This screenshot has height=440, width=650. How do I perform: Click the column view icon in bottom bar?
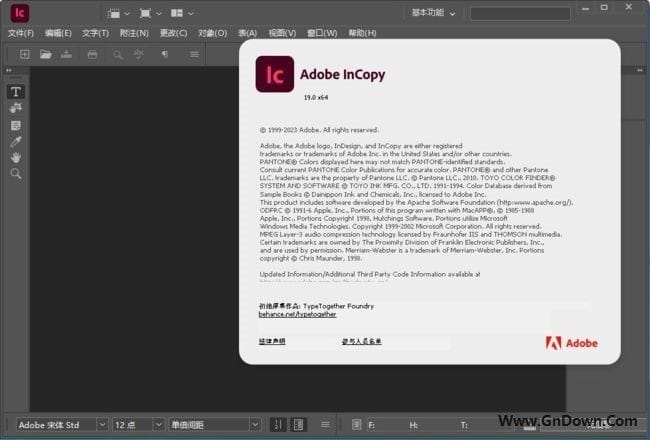(x=298, y=425)
